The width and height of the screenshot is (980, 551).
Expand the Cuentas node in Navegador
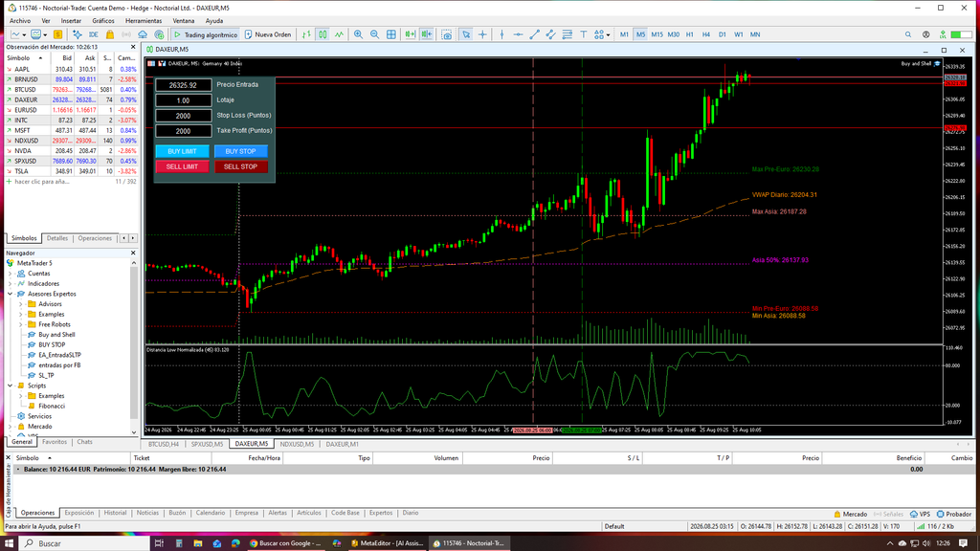tap(10, 274)
